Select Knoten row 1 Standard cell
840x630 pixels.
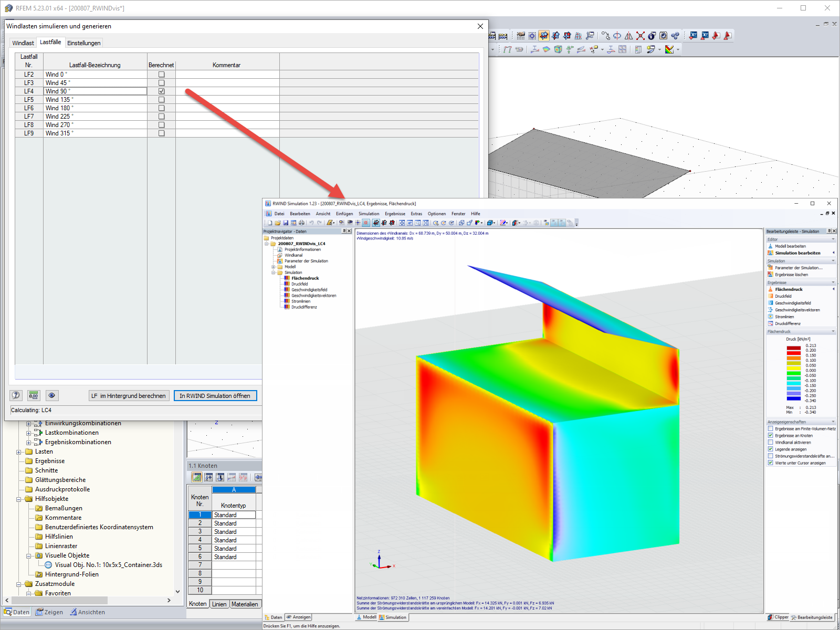click(x=234, y=515)
